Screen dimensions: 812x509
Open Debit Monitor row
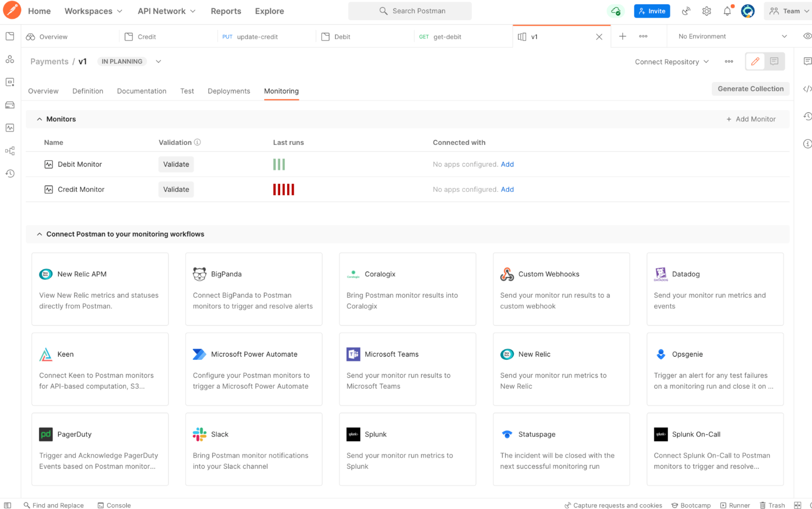coord(407,164)
